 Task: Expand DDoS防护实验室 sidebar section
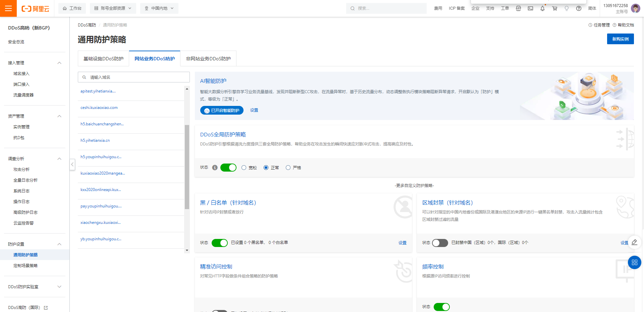pyautogui.click(x=59, y=287)
